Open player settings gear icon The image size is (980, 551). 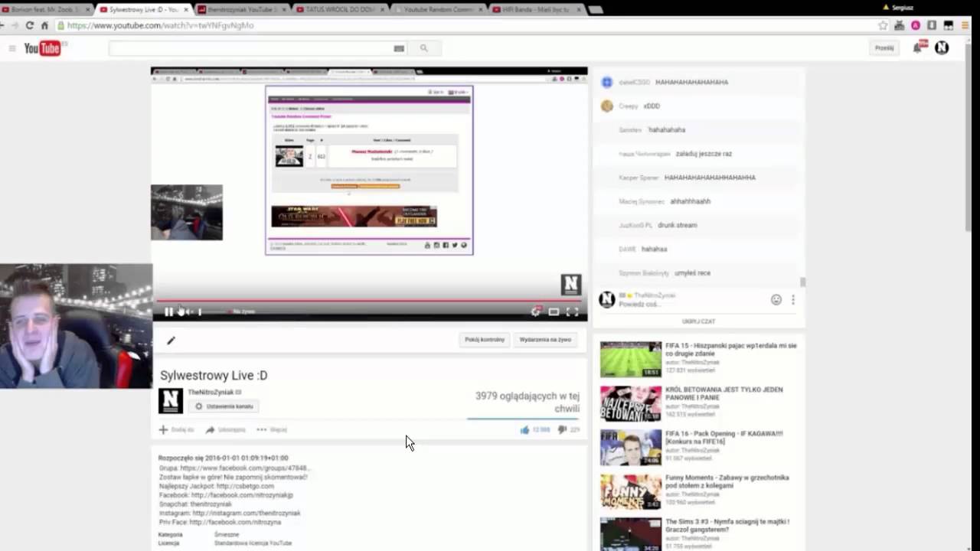535,311
